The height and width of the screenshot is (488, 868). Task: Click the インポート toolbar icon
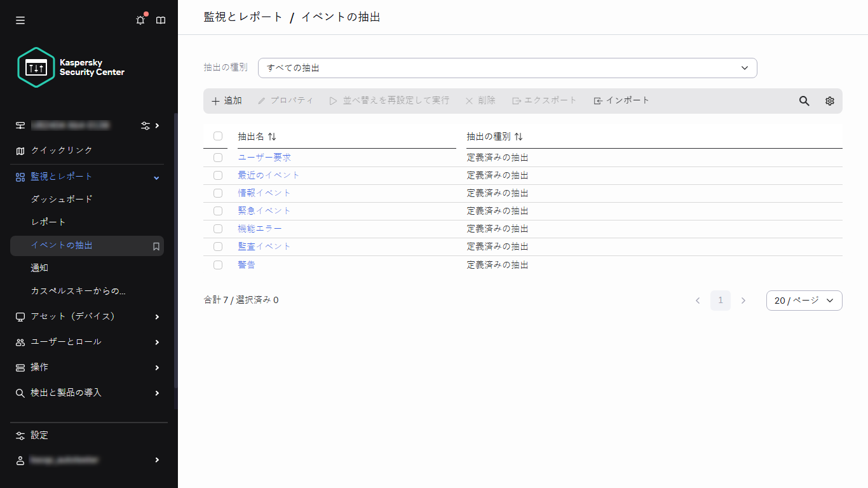(x=621, y=100)
